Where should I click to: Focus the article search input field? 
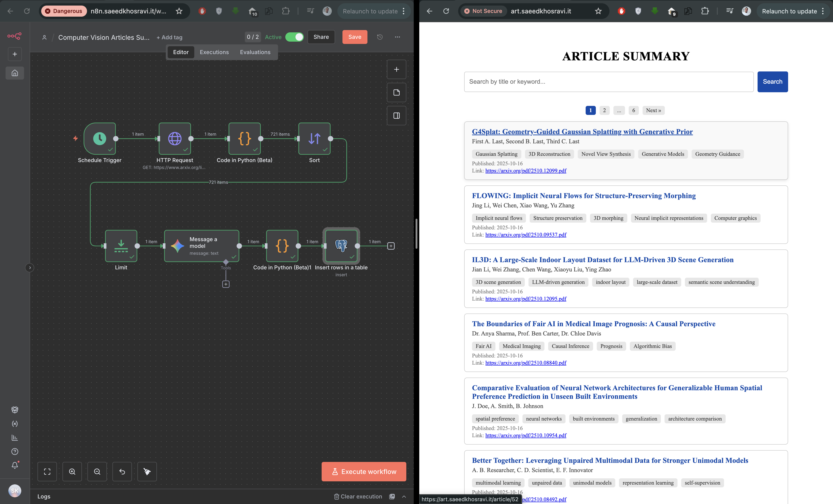pos(609,82)
